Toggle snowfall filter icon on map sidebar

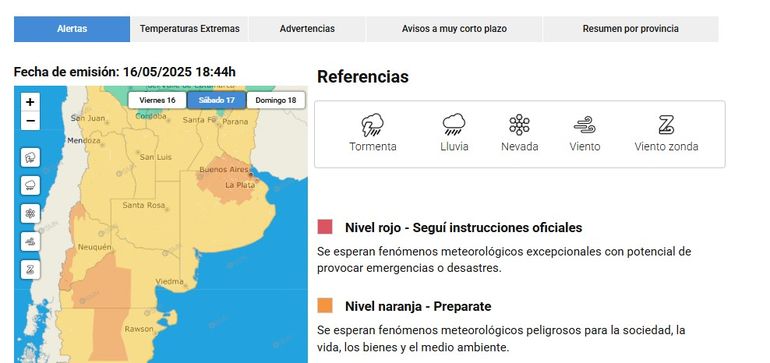30,214
